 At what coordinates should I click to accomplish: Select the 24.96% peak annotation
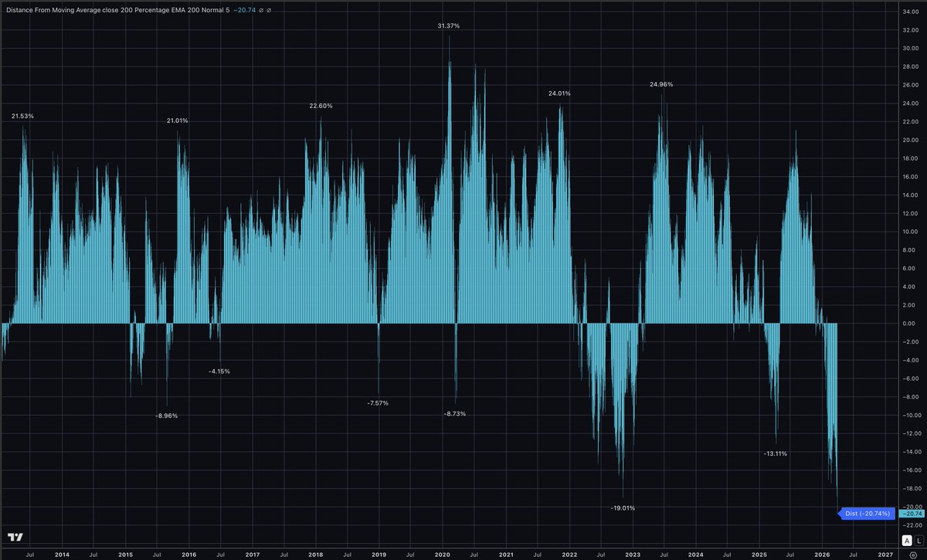(x=660, y=83)
